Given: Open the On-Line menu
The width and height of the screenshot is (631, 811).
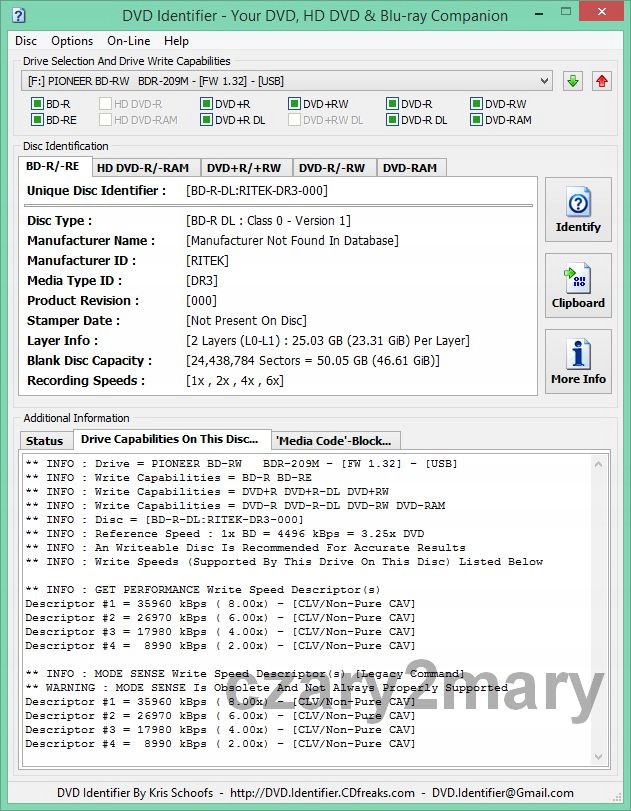Looking at the screenshot, I should coord(128,41).
